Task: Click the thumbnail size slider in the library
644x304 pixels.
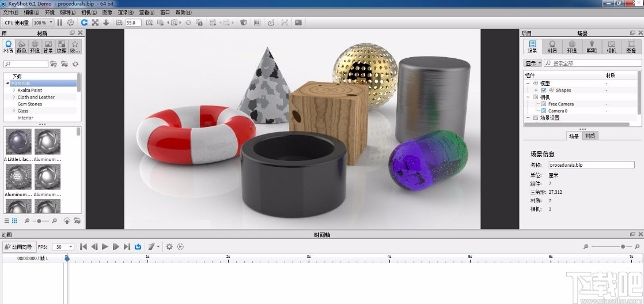Action: click(x=39, y=221)
